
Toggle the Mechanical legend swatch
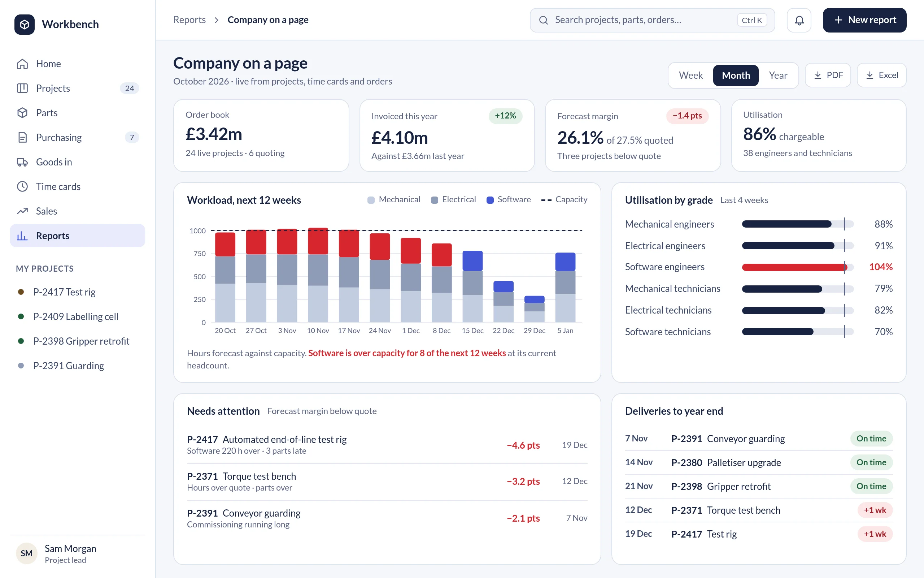(x=371, y=200)
